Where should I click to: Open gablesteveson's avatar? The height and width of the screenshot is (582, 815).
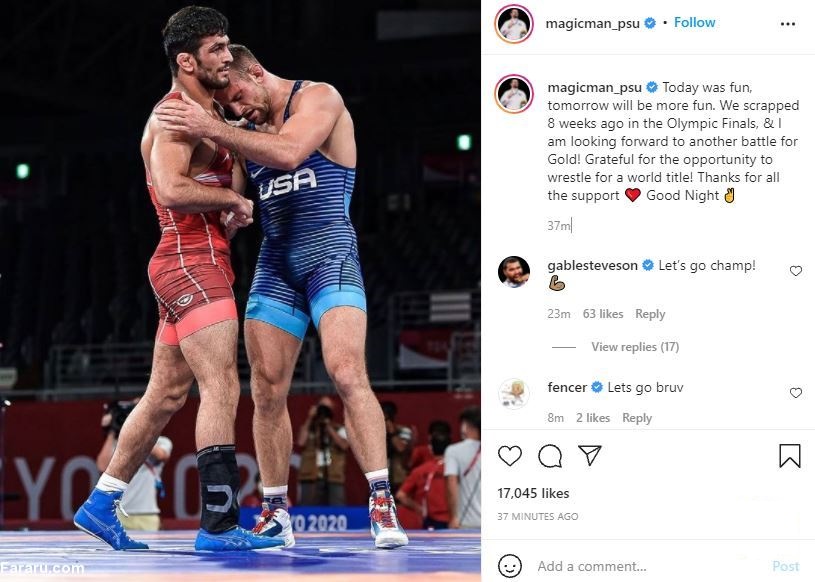click(x=514, y=272)
